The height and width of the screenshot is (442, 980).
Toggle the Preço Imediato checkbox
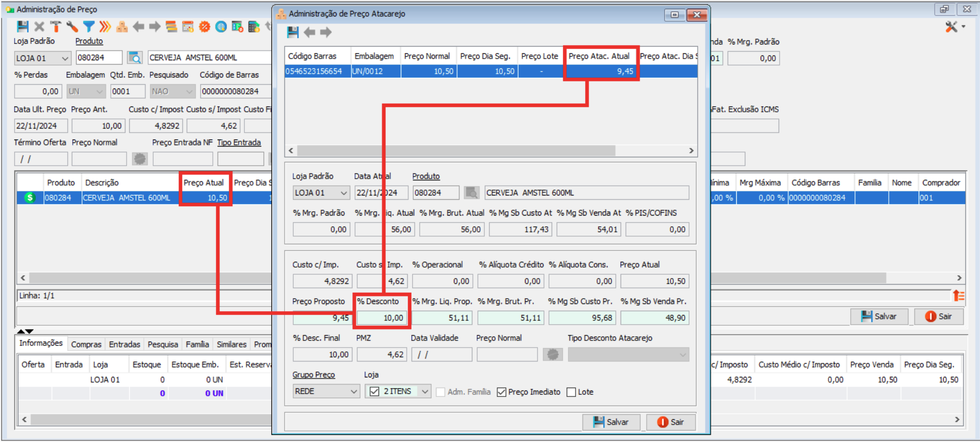(x=502, y=392)
